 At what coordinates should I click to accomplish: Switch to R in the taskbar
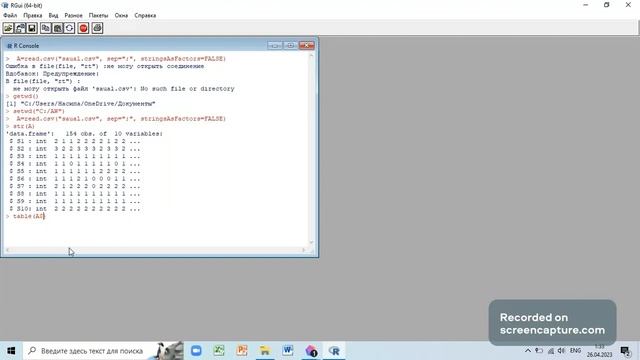click(334, 351)
